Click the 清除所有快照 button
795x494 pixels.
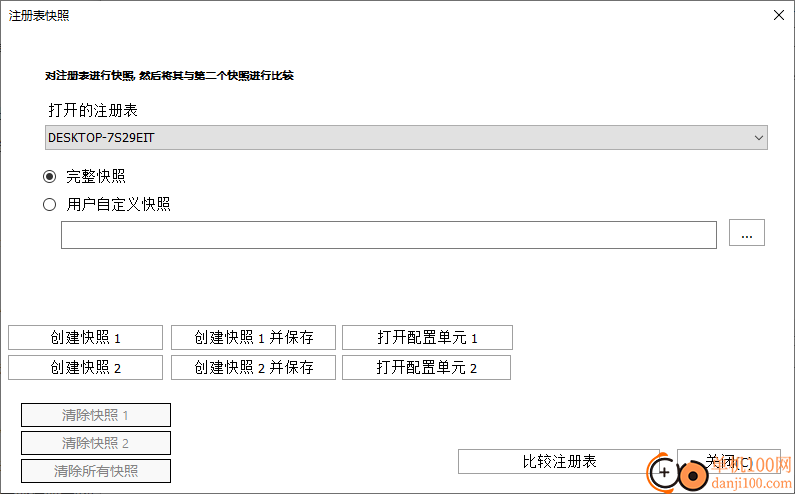pos(96,471)
